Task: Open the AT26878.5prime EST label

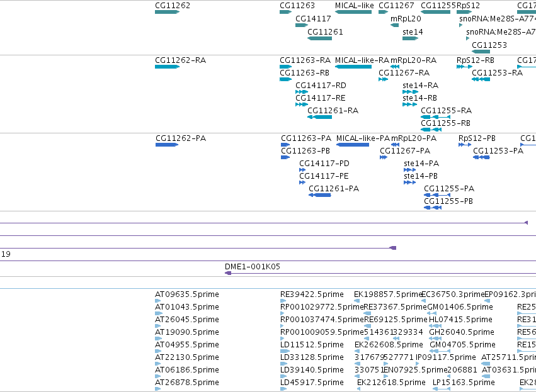Action: (x=186, y=383)
